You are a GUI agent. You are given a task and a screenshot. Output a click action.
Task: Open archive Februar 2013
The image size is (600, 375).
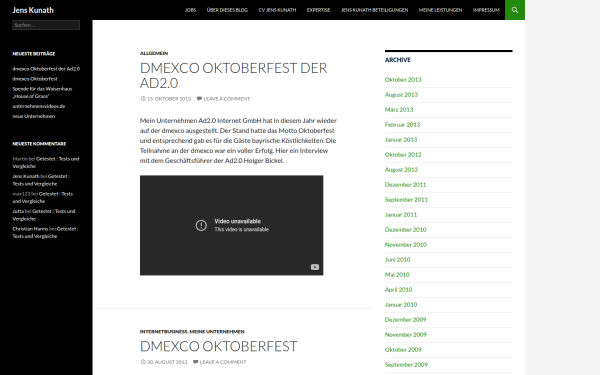[403, 124]
